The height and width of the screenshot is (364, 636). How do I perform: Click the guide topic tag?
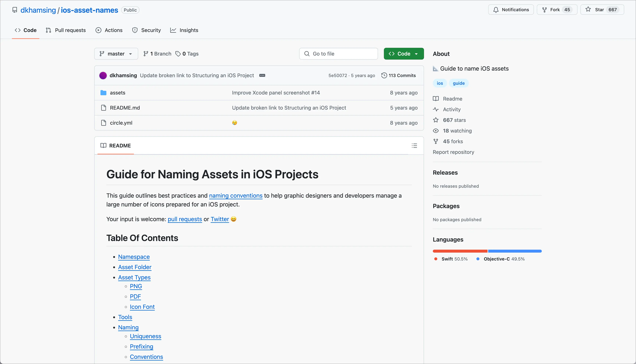pos(459,83)
